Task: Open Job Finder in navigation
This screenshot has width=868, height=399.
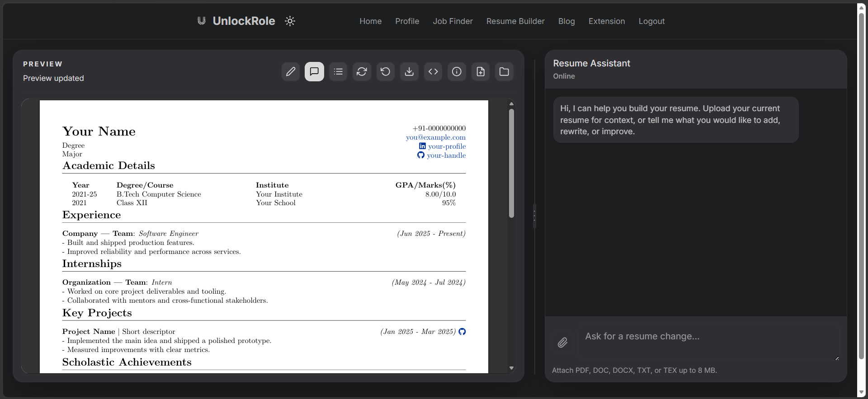Action: click(x=453, y=21)
